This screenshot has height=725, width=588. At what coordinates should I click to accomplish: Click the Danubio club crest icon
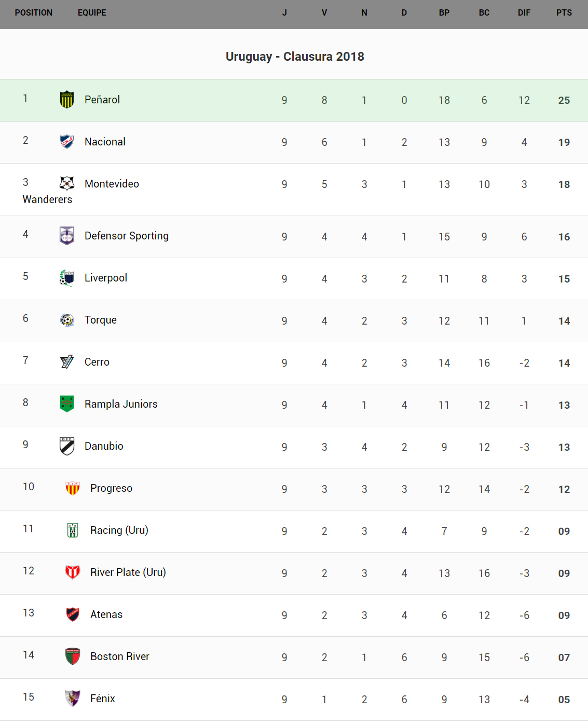(x=67, y=446)
